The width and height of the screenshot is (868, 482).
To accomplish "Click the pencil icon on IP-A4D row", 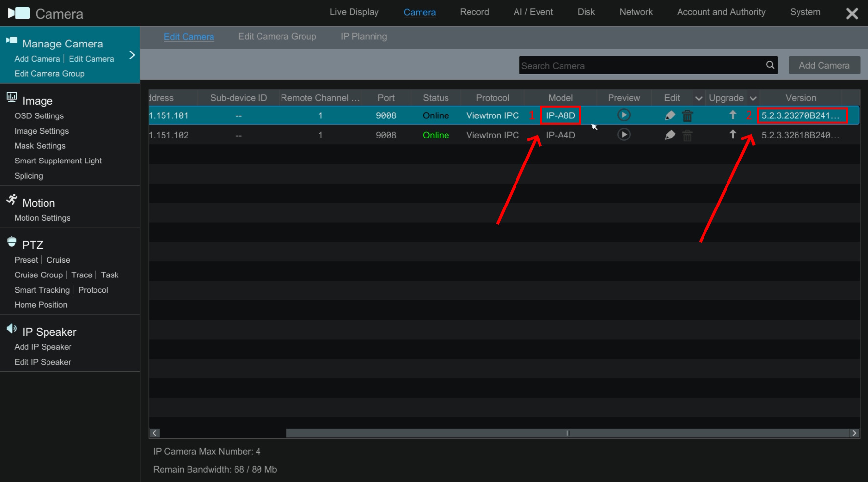I will [670, 135].
